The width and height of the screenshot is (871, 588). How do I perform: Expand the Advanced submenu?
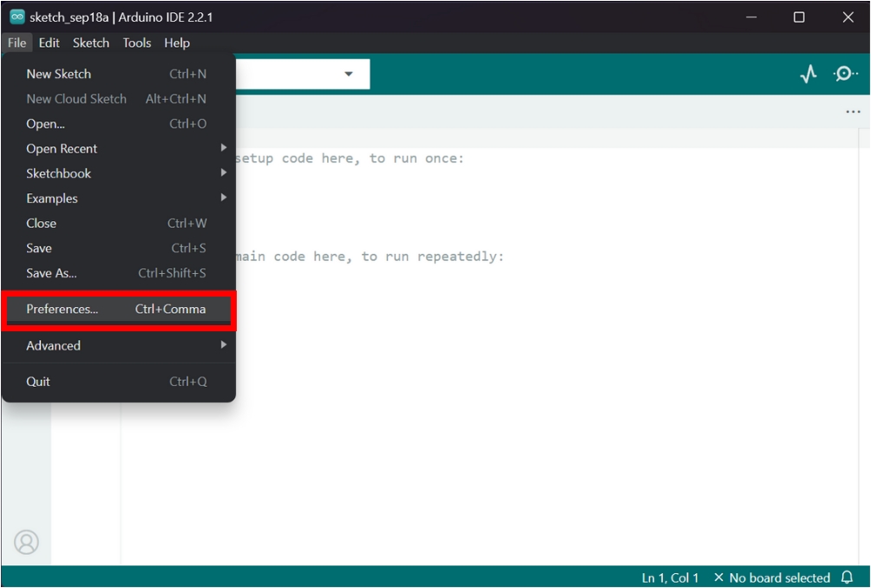54,345
